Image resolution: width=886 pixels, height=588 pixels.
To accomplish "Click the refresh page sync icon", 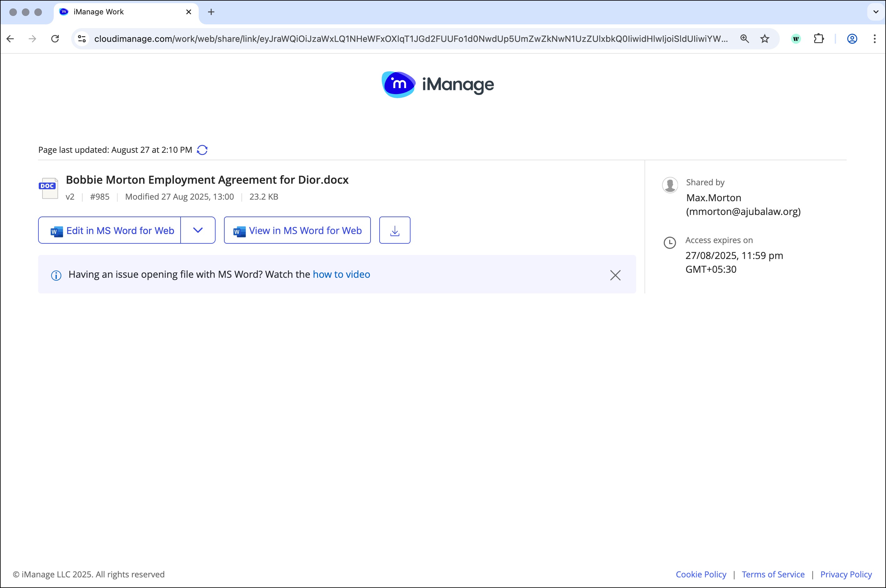I will pyautogui.click(x=202, y=150).
